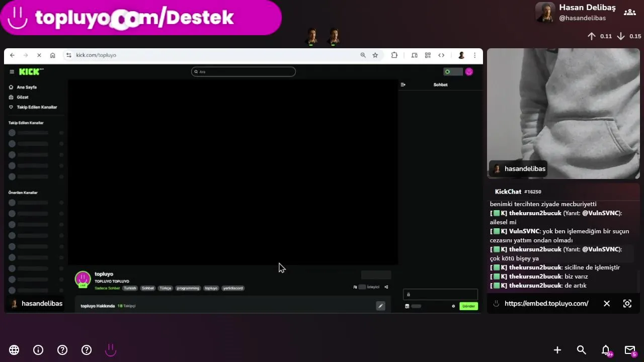Viewport: 644px width, 362px height.
Task: Open search in the bottom bar
Action: coord(582,350)
